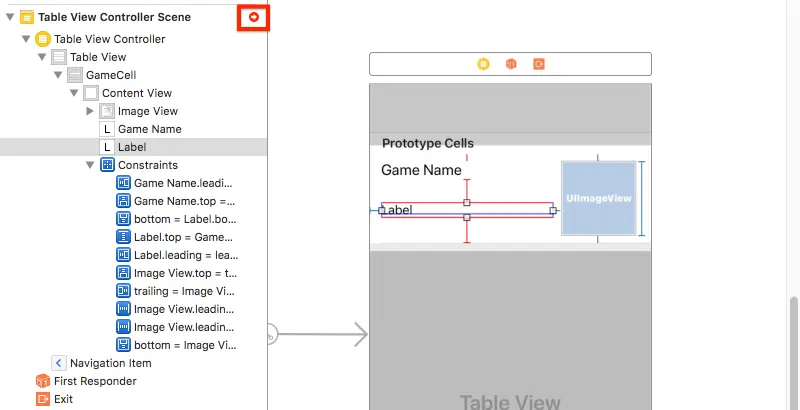Select the Navigation Item icon in outline
This screenshot has width=800, height=410.
pos(59,363)
